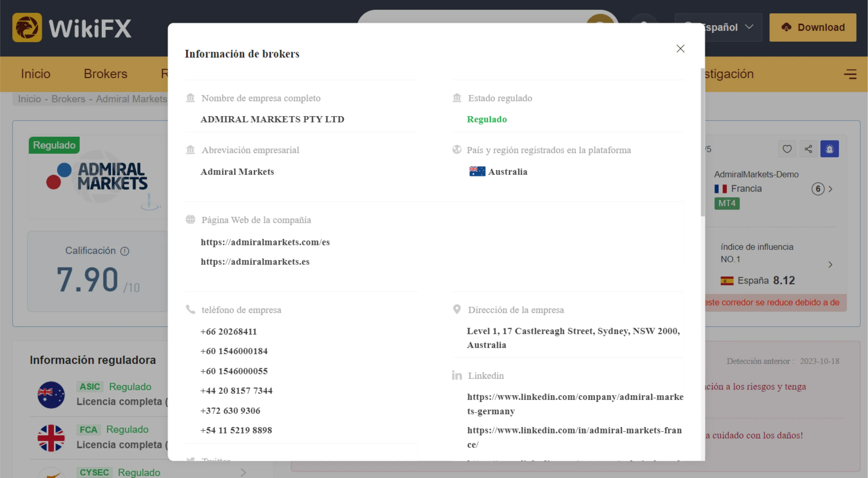Viewport: 868px width, 478px height.
Task: Open the admiral-markets-france LinkedIn link
Action: coord(574,437)
